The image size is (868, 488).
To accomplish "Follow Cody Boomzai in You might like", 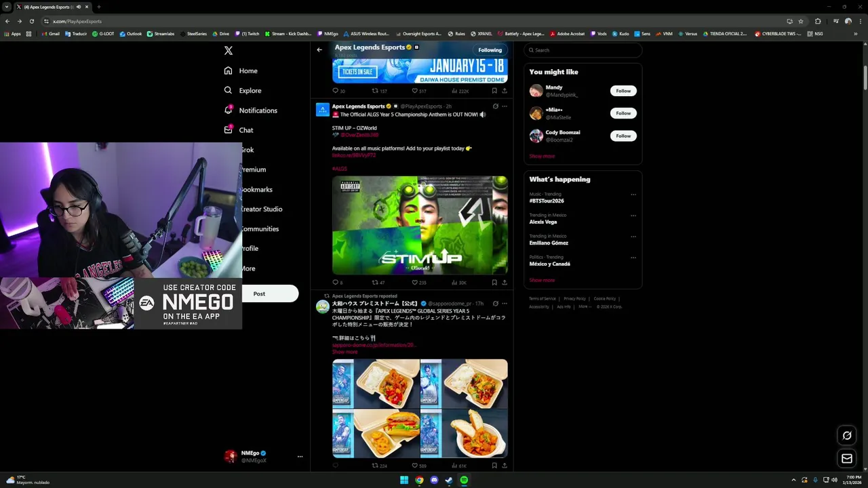I will click(x=623, y=136).
